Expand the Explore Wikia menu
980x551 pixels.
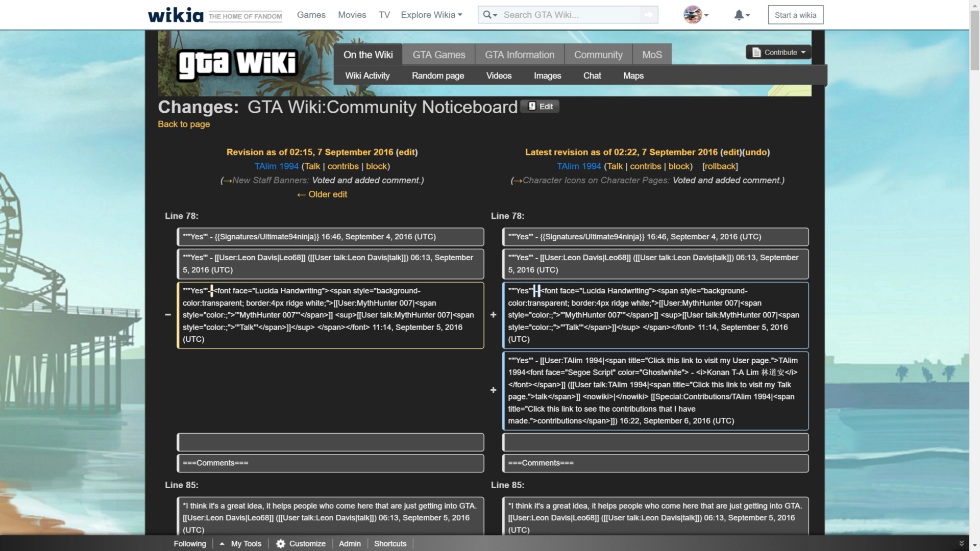(x=431, y=15)
